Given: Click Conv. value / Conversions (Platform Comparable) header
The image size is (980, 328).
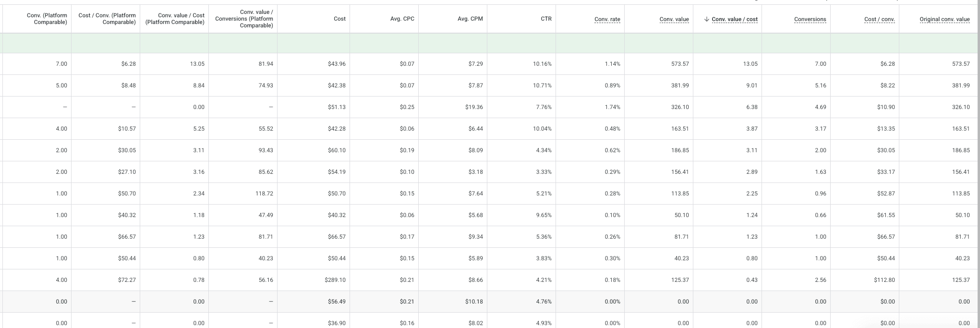Looking at the screenshot, I should click(x=244, y=19).
